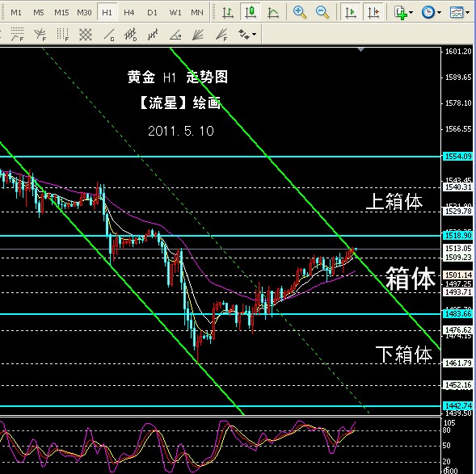Click the 1589.65 price scale value
476x474 pixels.
[x=458, y=78]
